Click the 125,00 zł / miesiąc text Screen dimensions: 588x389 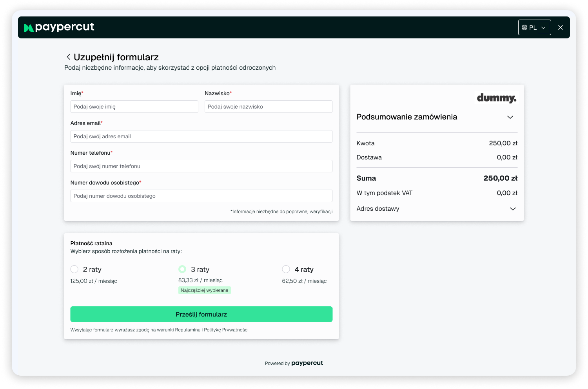point(94,281)
